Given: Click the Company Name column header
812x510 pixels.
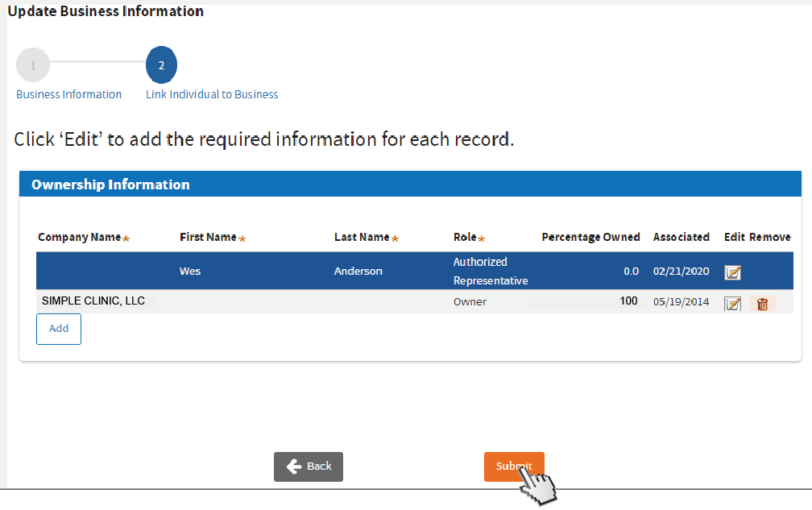Looking at the screenshot, I should point(79,237).
